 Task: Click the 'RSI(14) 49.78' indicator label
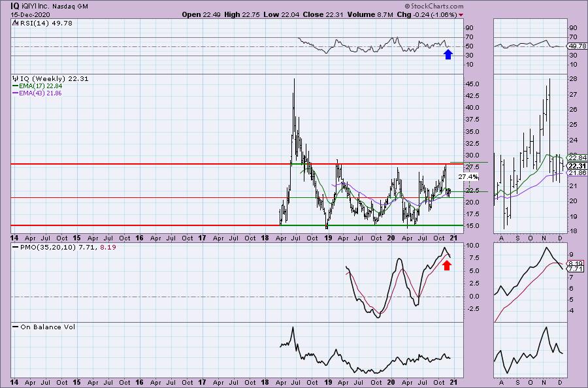(46, 23)
